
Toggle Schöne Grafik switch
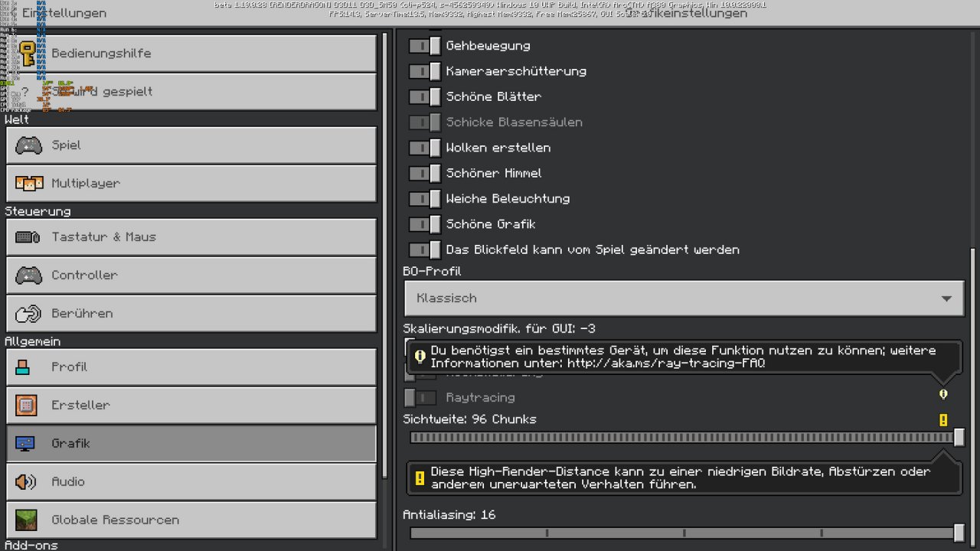pyautogui.click(x=424, y=224)
